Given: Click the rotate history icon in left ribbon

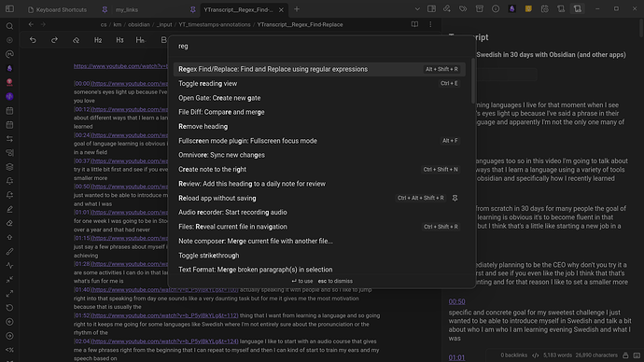Looking at the screenshot, I should (x=9, y=308).
